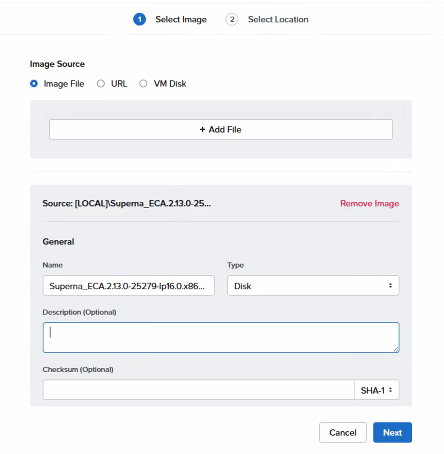
Task: Click into the Description text area
Action: point(221,337)
